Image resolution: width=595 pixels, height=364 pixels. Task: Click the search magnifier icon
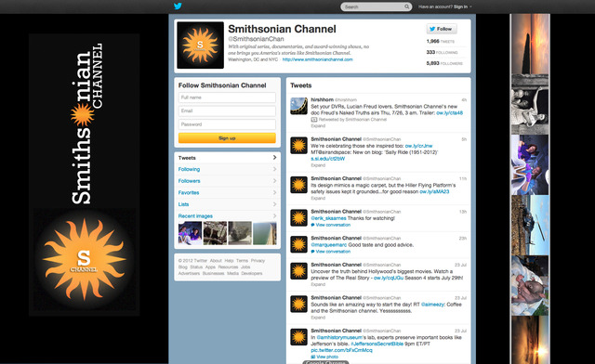pyautogui.click(x=406, y=6)
